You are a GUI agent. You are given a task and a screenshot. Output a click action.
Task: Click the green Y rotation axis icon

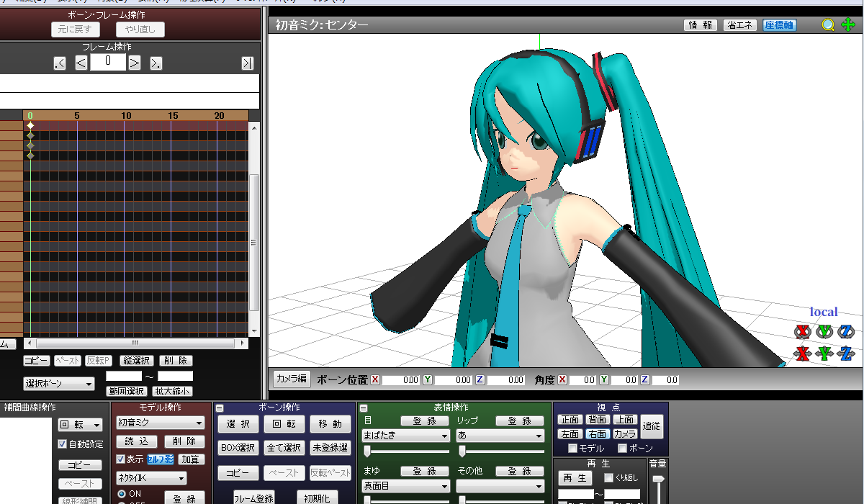(x=824, y=332)
